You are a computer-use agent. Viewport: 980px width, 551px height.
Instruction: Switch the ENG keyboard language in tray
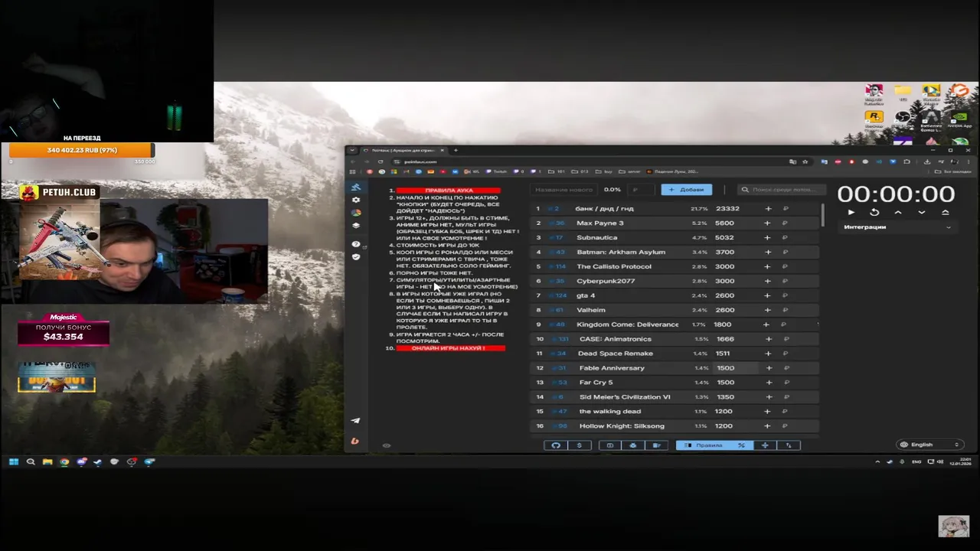click(916, 462)
